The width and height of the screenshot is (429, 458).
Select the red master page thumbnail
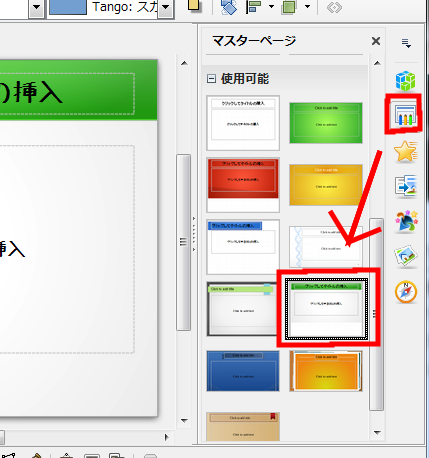pyautogui.click(x=243, y=185)
